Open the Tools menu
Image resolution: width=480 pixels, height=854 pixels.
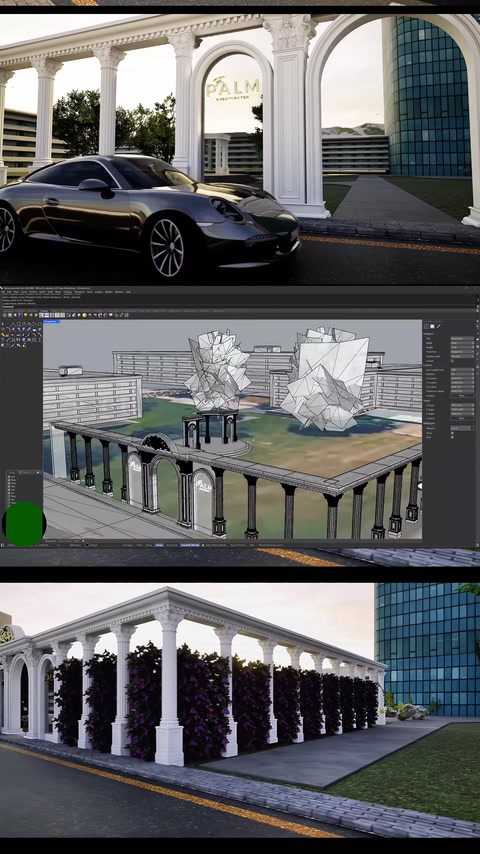(90, 292)
